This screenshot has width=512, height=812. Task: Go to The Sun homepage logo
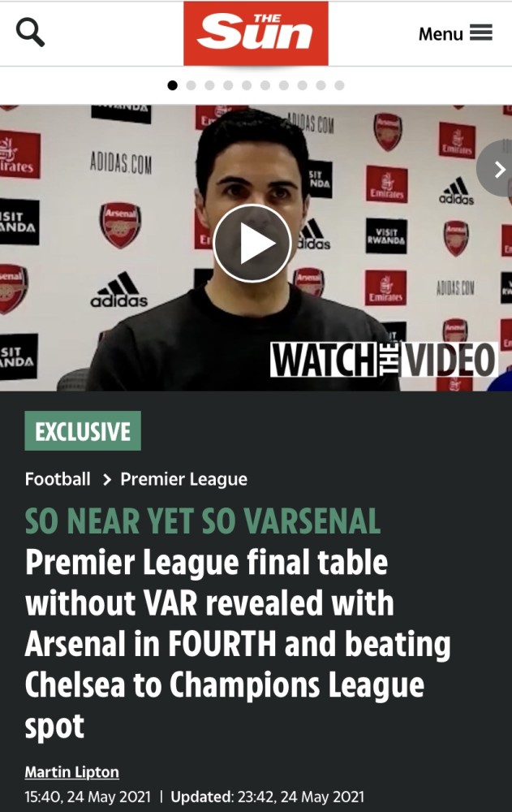point(256,33)
